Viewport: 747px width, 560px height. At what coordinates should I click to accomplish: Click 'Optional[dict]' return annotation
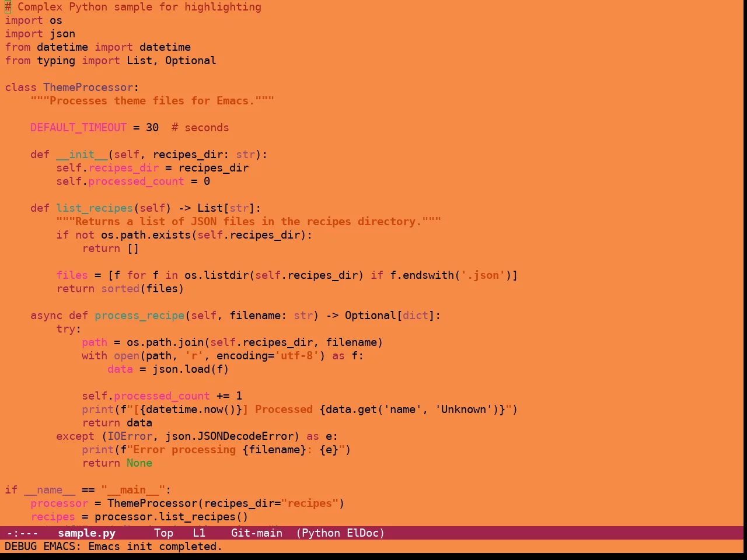[x=390, y=316]
